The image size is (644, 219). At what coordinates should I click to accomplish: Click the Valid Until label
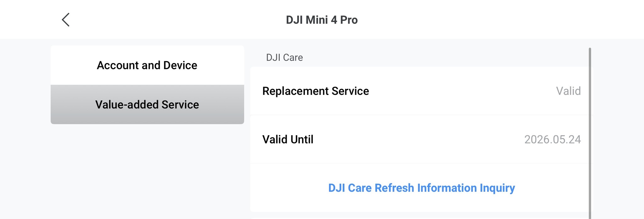(x=288, y=140)
